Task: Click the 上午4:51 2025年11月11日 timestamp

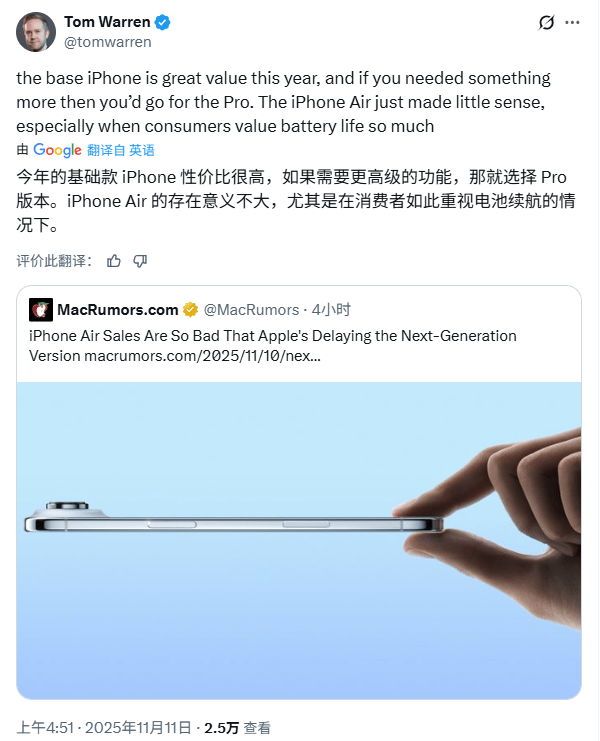Action: (104, 727)
